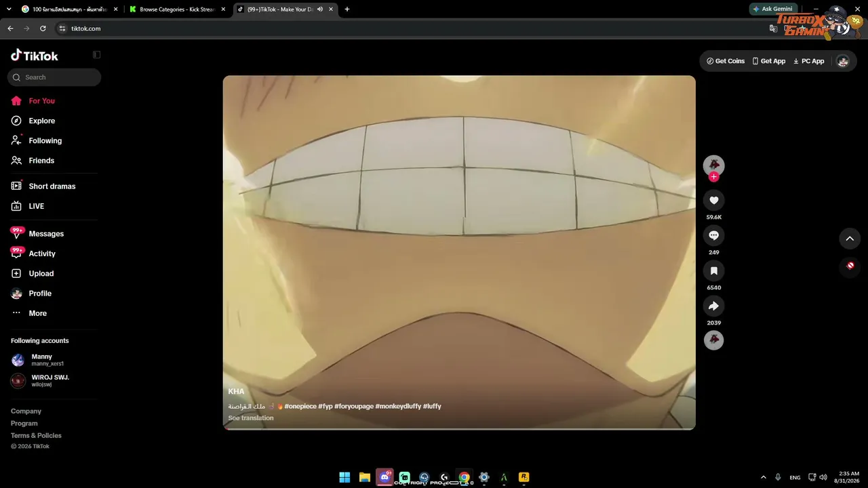Close the TikTok tab
Viewport: 868px width, 488px height.
[x=331, y=9]
